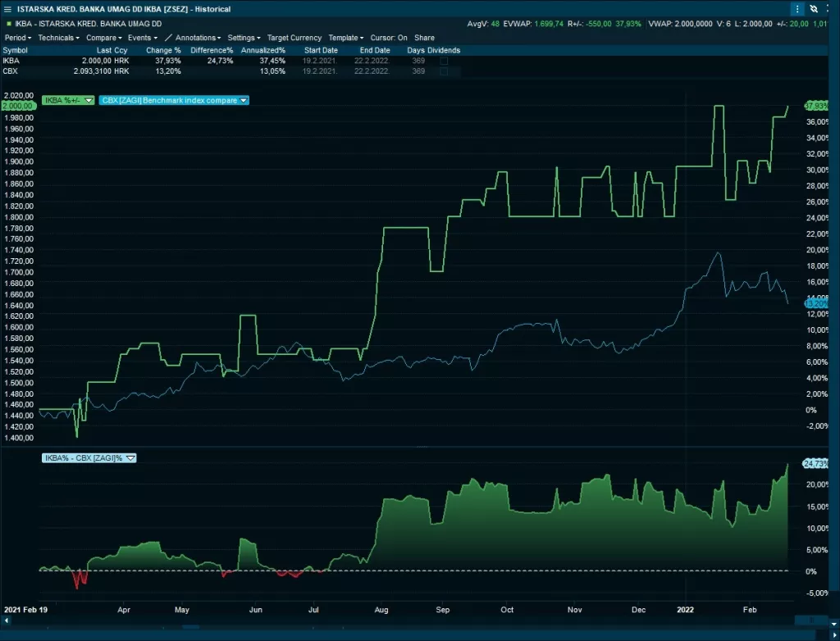Toggle the Cursor: On setting
The height and width of the screenshot is (641, 840).
pyautogui.click(x=389, y=38)
